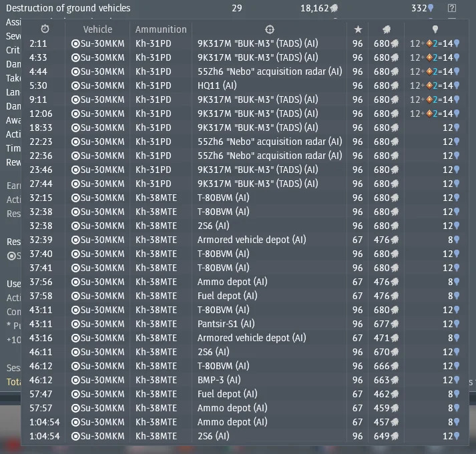The width and height of the screenshot is (476, 454).
Task: Click the star score column header icon
Action: [x=358, y=29]
